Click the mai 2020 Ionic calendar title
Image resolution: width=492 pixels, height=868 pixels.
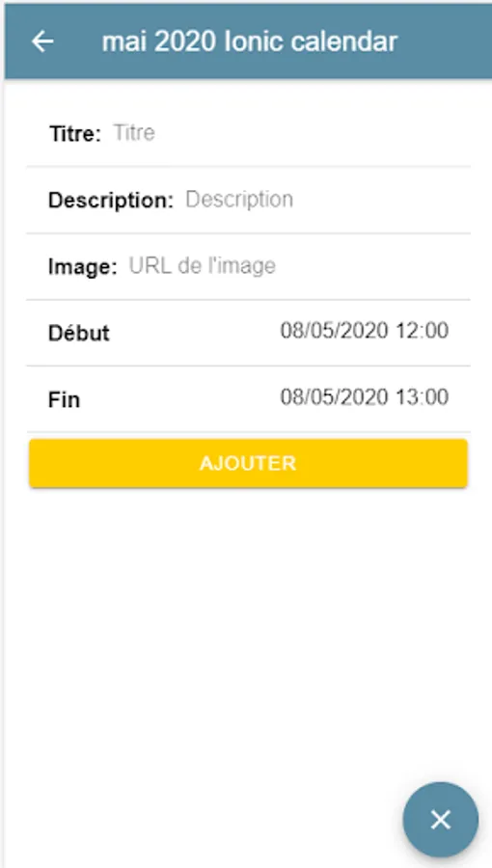[250, 41]
